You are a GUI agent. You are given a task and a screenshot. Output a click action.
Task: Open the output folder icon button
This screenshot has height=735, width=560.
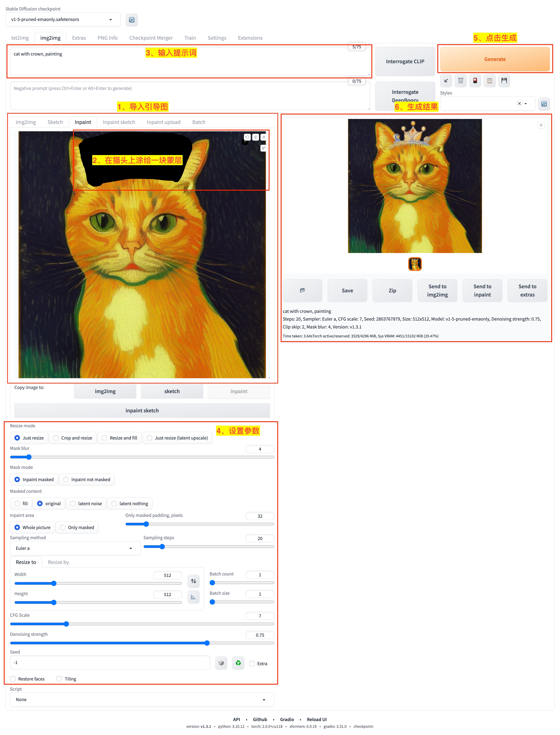(x=302, y=290)
